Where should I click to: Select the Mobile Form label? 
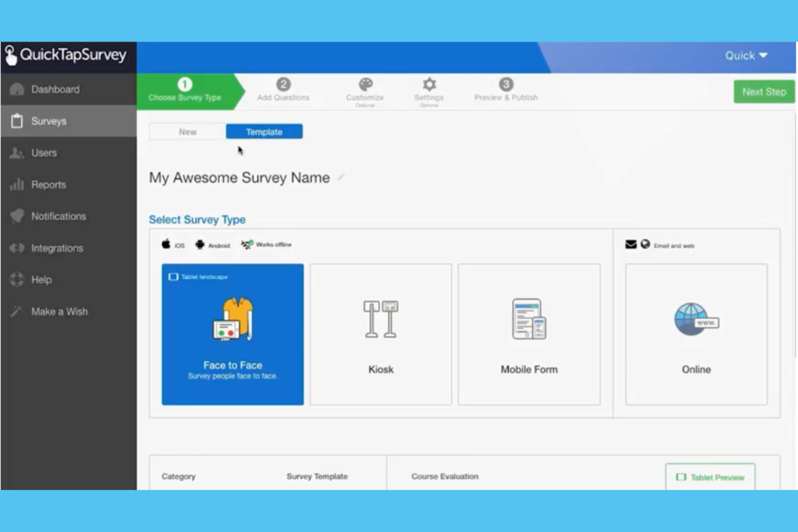529,370
